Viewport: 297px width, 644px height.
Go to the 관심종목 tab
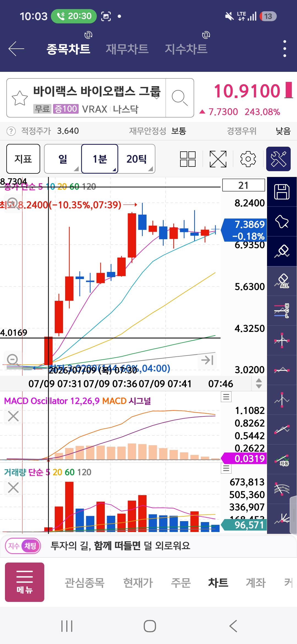(x=84, y=583)
